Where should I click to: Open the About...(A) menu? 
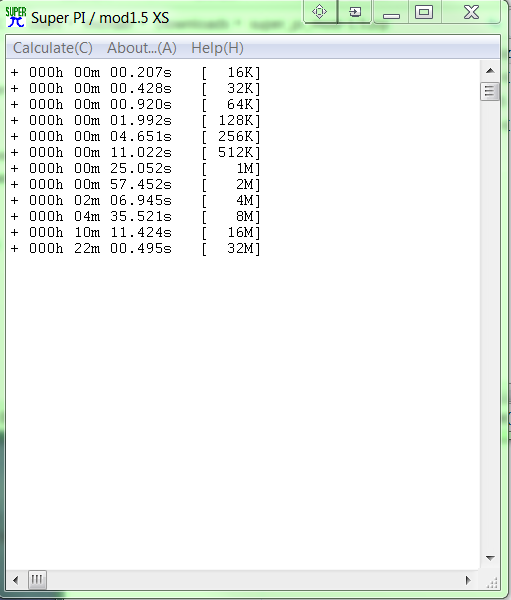(142, 48)
